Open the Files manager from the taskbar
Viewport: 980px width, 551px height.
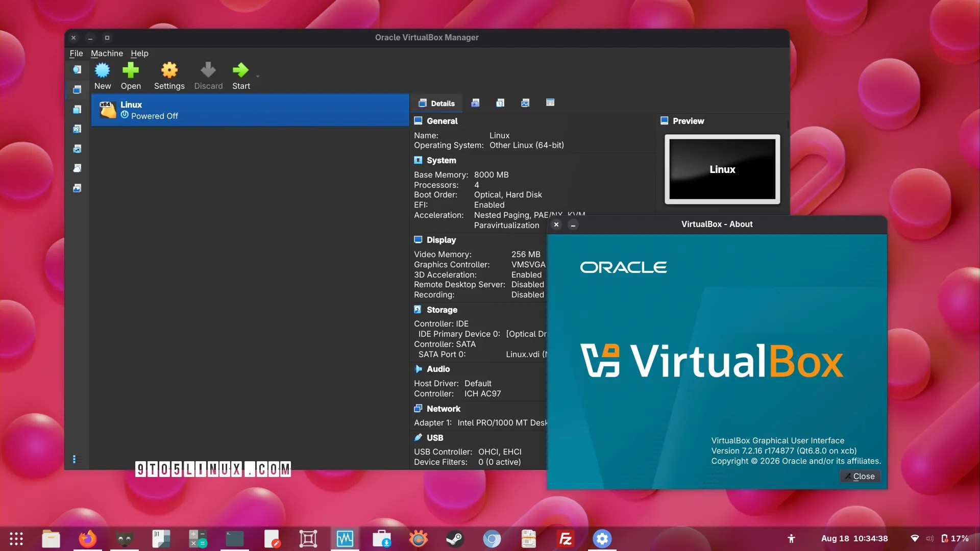click(x=51, y=538)
